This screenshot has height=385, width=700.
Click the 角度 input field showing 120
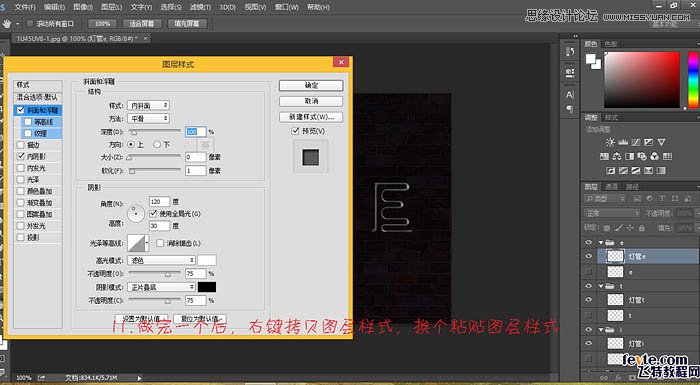pyautogui.click(x=159, y=202)
